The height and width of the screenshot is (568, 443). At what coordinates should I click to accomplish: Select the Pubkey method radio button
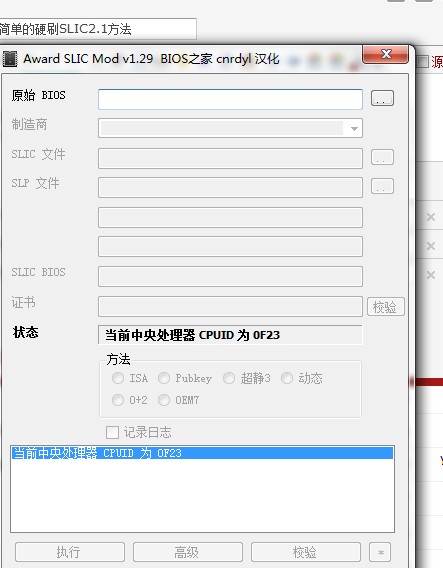[164, 378]
